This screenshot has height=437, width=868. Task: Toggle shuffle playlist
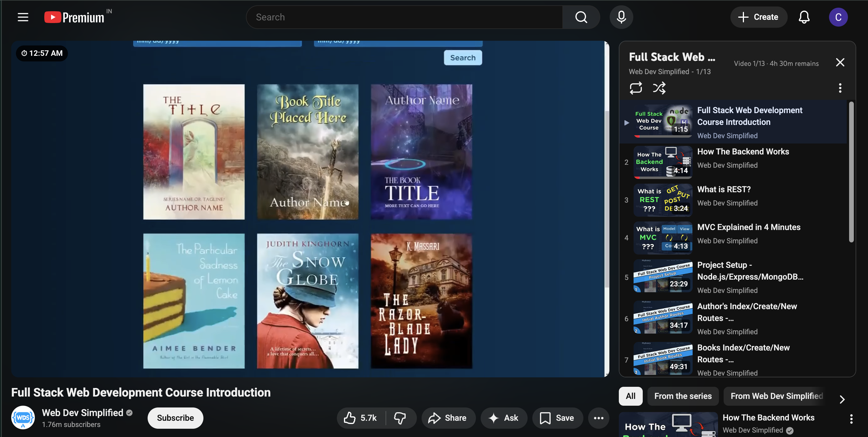(x=659, y=88)
